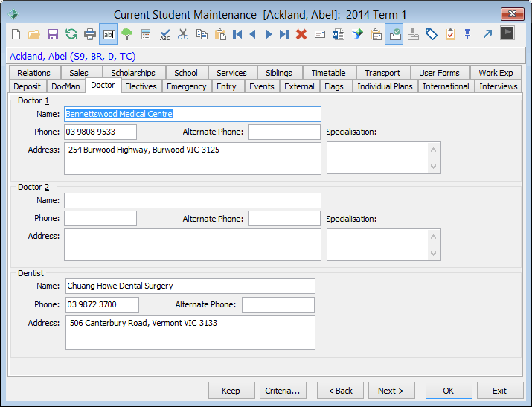
Task: Click the Exit button
Action: [500, 391]
